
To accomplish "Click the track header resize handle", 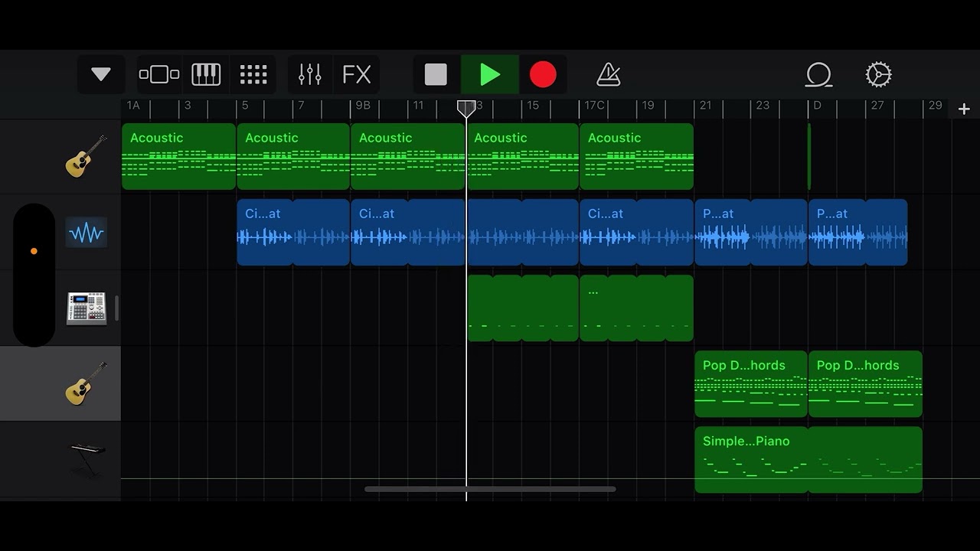I will pos(117,308).
